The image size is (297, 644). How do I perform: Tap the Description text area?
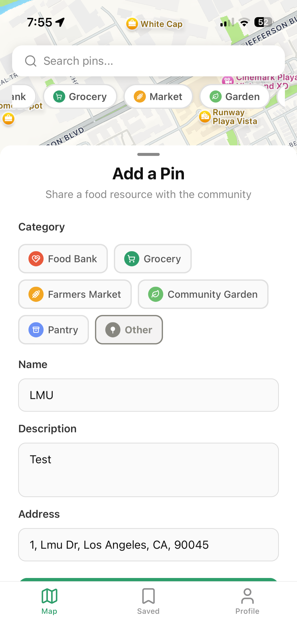coord(148,470)
